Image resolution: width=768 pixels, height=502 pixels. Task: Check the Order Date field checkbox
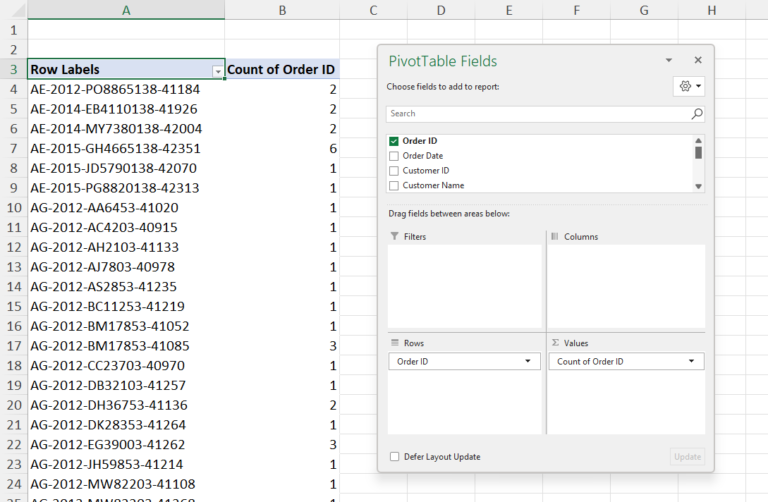(394, 156)
